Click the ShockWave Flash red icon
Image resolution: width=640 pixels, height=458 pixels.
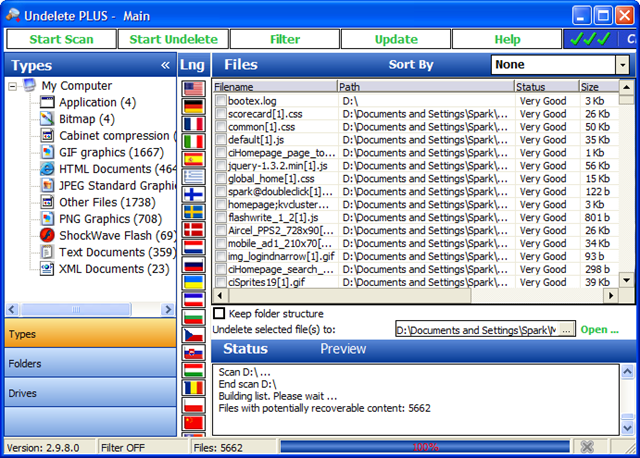(x=47, y=236)
